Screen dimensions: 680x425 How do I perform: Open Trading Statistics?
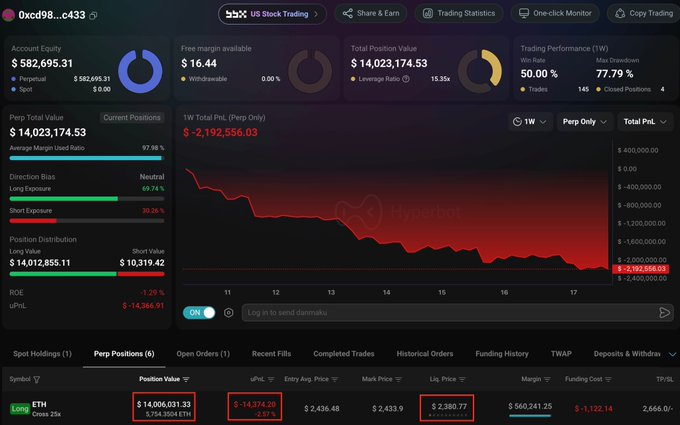459,13
